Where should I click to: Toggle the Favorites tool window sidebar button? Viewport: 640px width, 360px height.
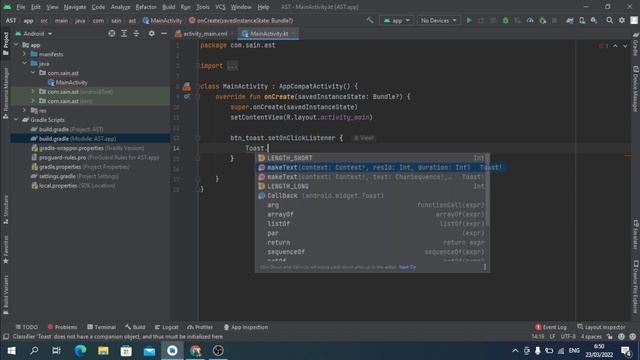click(x=5, y=249)
